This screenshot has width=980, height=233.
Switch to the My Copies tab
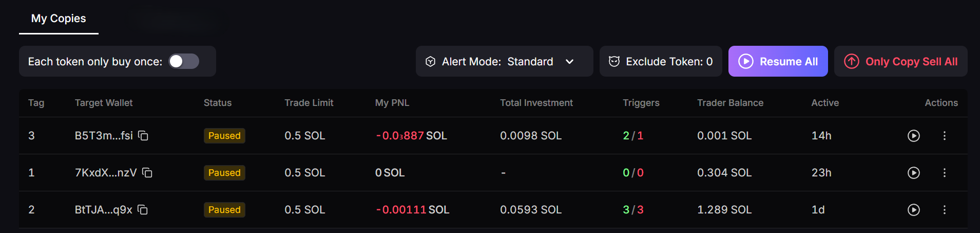59,19
